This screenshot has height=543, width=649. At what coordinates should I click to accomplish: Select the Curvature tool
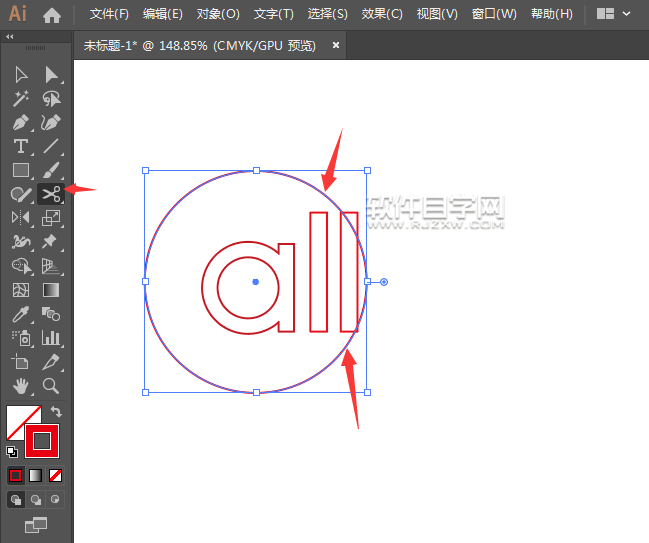pyautogui.click(x=51, y=123)
